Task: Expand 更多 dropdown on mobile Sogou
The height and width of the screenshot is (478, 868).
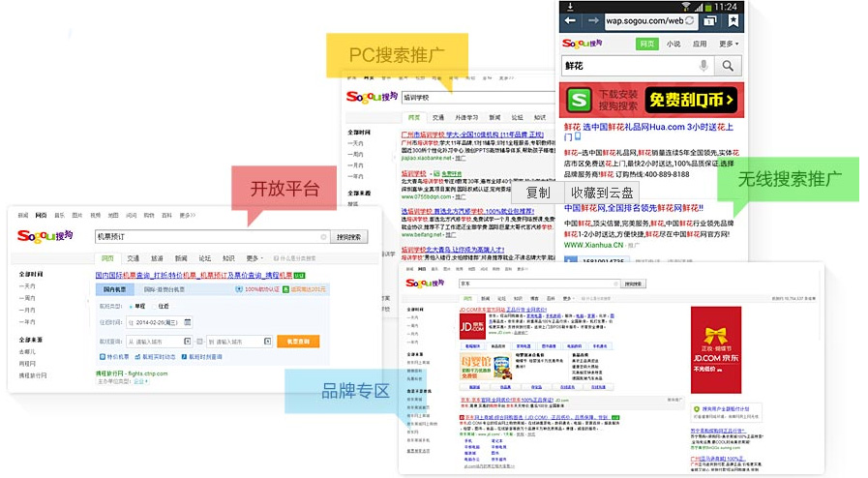Action: point(729,44)
